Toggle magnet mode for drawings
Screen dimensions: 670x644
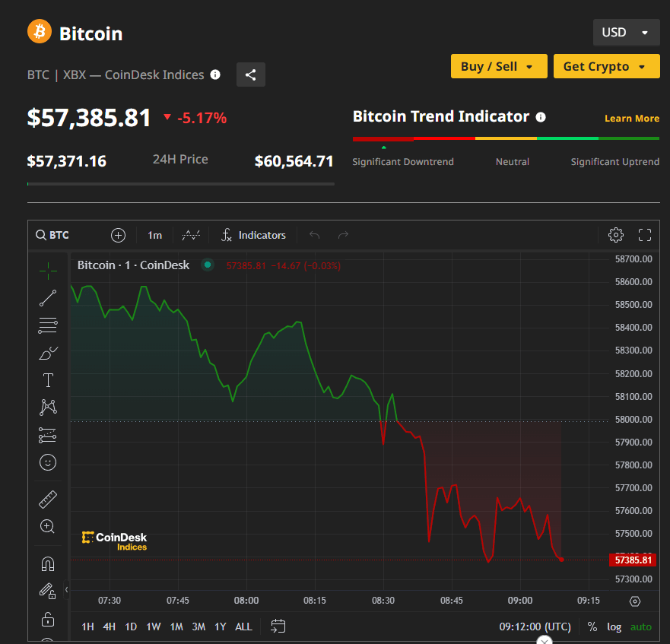[x=48, y=564]
